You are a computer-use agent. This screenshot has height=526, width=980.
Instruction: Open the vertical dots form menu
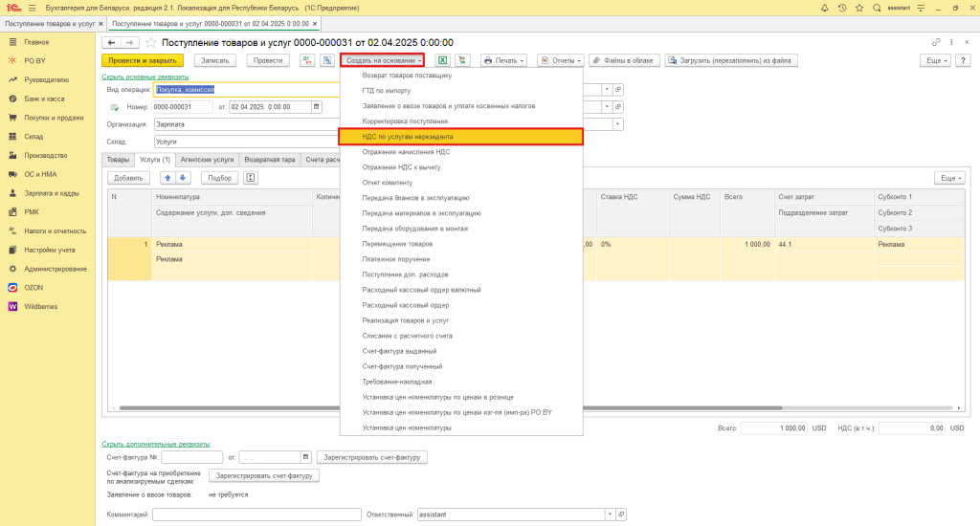[951, 42]
